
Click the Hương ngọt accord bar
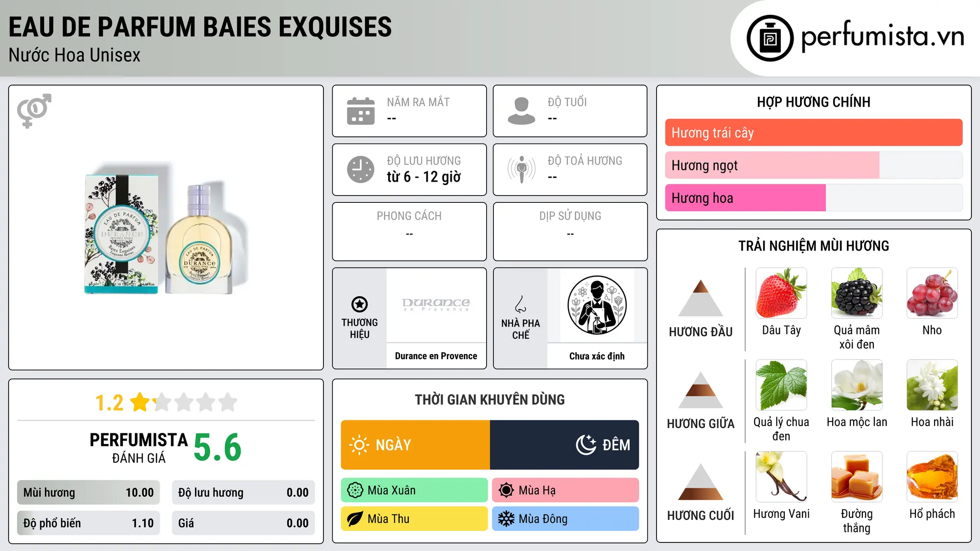point(813,165)
